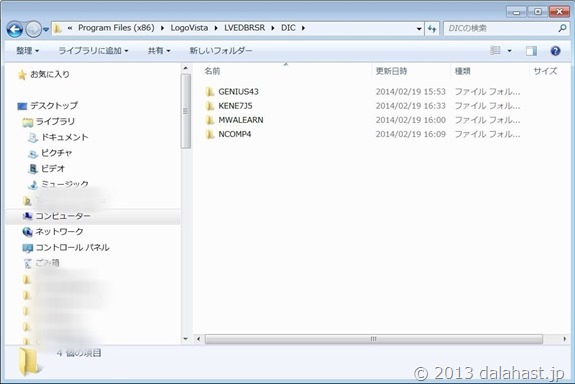Image resolution: width=575 pixels, height=384 pixels.
Task: Click navigation pane scroll up arrow
Action: coord(186,69)
